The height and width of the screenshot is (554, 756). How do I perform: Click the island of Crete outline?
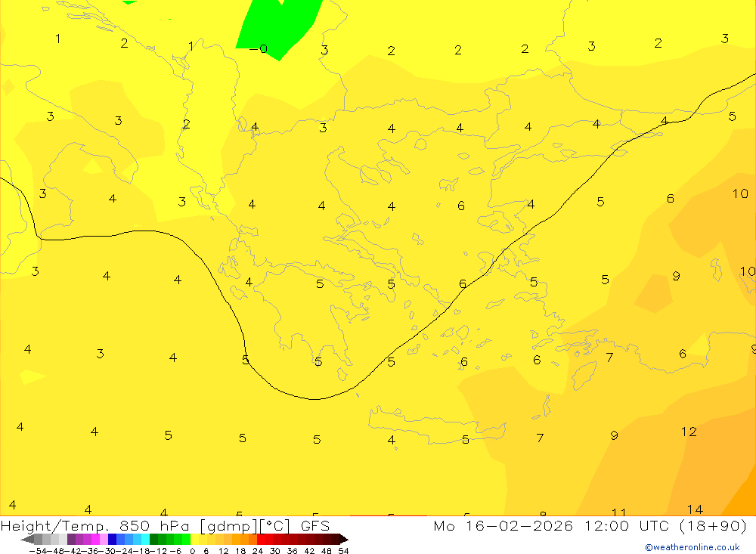coord(436,426)
